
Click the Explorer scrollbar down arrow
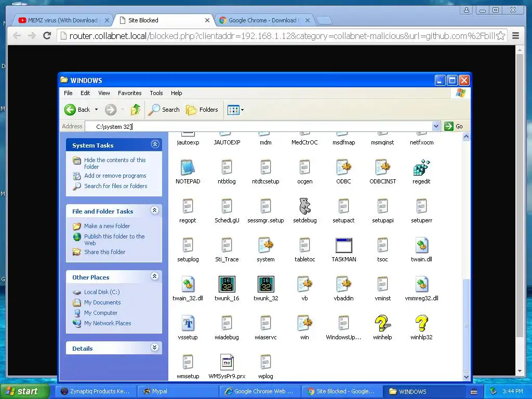[x=466, y=377]
